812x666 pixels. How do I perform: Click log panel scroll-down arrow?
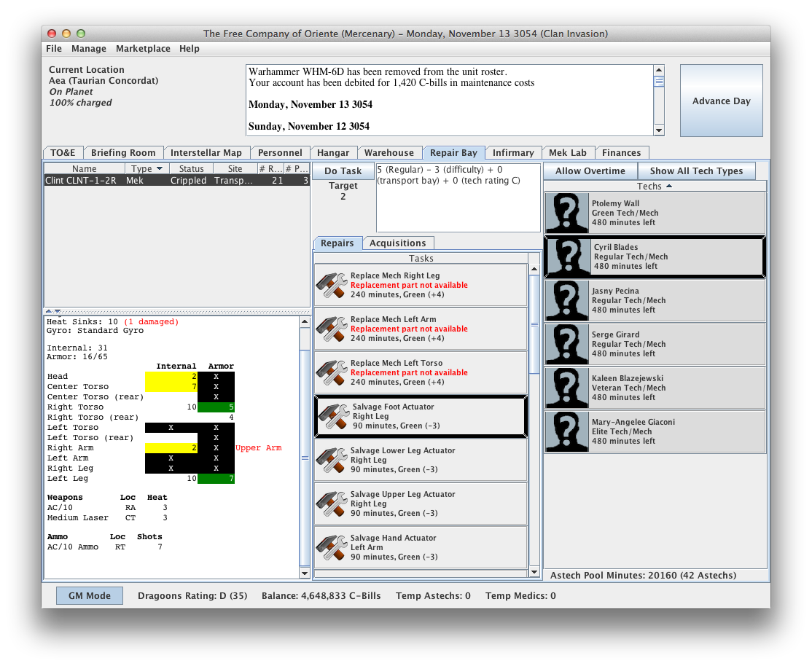coord(659,130)
